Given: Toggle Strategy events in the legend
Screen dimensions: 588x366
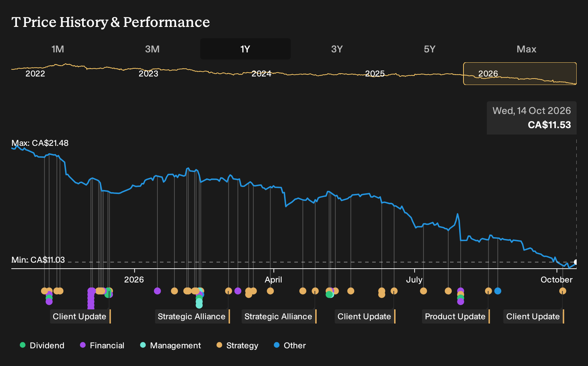Looking at the screenshot, I should pyautogui.click(x=237, y=345).
